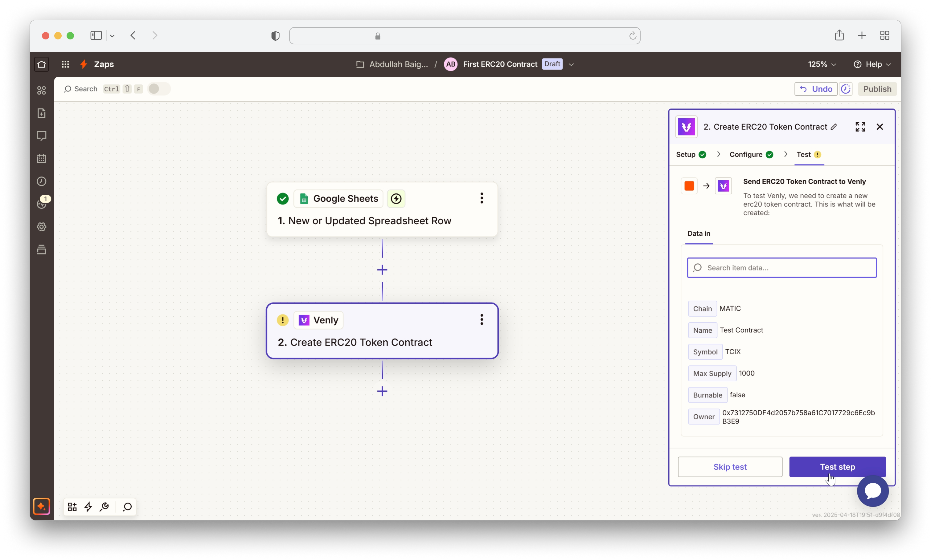
Task: Click the pencil icon to rename step
Action: pyautogui.click(x=834, y=127)
